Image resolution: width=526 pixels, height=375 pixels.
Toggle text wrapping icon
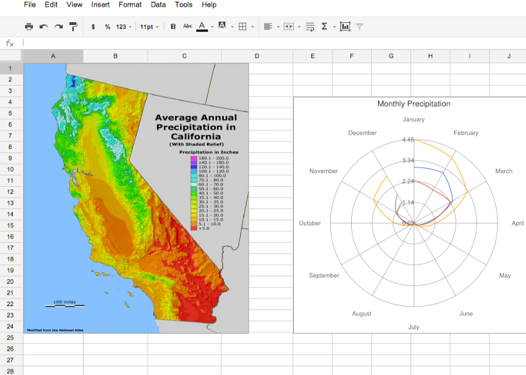click(310, 27)
